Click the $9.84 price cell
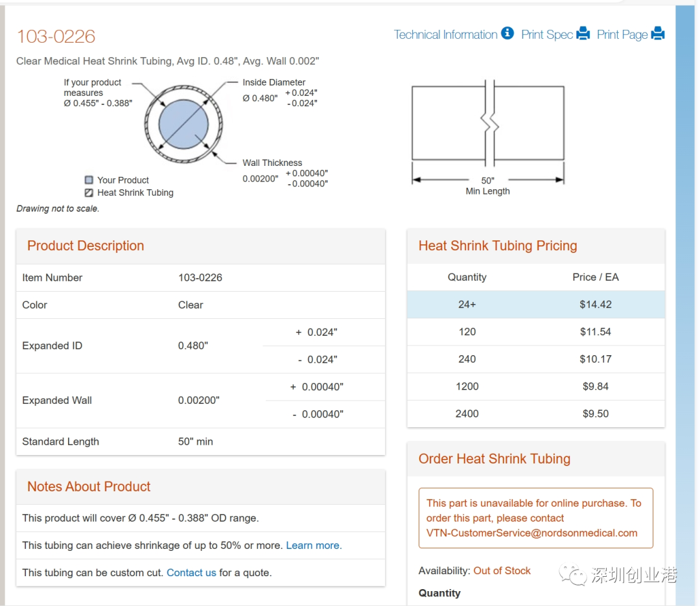 click(x=596, y=386)
